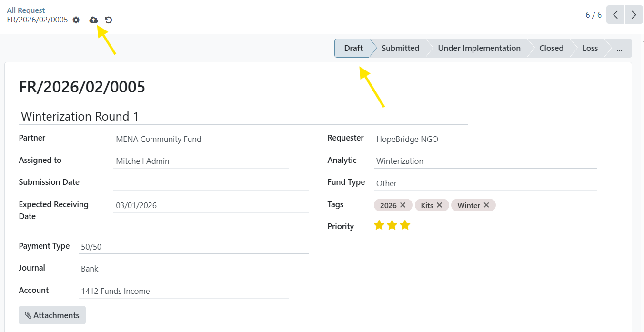Discard changes with the undo arrow icon
The height and width of the screenshot is (332, 644).
[x=109, y=20]
